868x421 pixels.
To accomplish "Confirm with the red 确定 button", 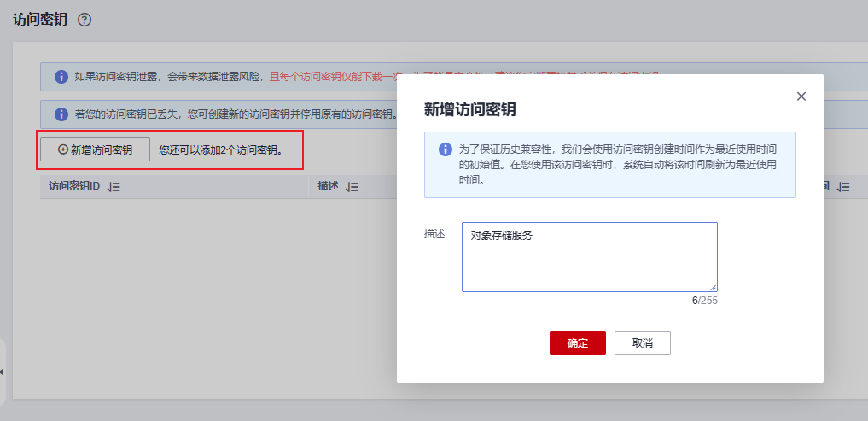I will pos(577,342).
